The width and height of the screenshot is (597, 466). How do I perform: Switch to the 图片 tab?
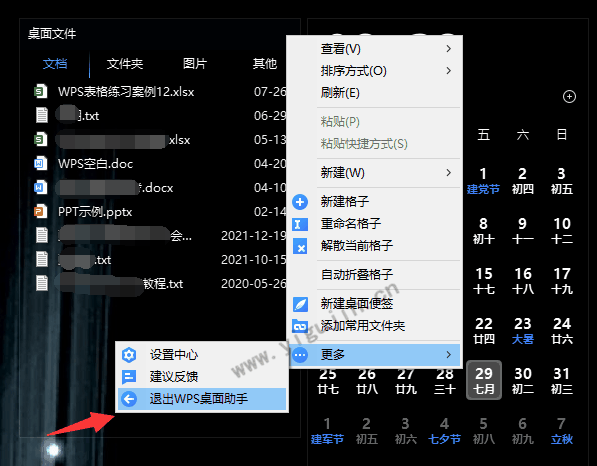[195, 64]
